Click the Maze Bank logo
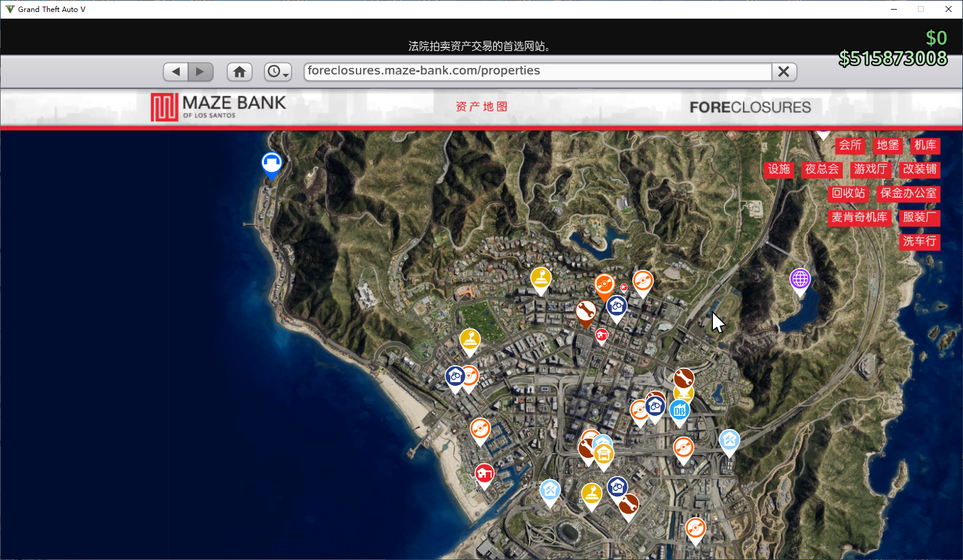963x560 pixels. (x=218, y=107)
